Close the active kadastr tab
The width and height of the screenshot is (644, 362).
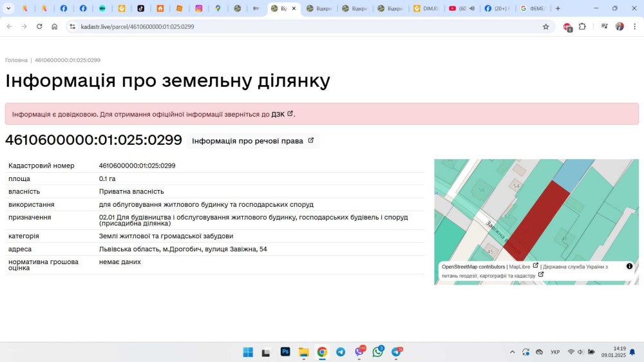click(294, 8)
